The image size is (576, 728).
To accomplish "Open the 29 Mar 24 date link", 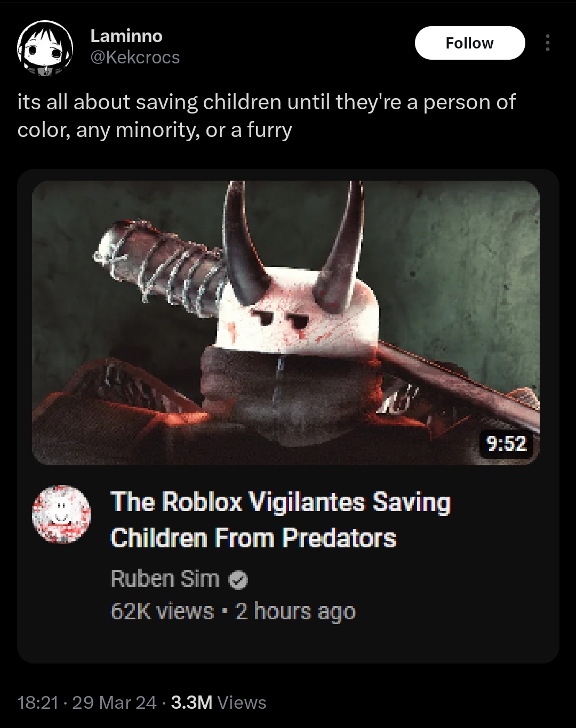I will 114,702.
